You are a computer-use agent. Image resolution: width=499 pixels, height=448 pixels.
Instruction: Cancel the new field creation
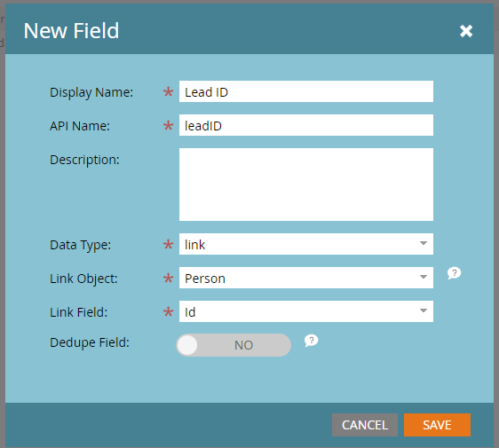click(365, 425)
